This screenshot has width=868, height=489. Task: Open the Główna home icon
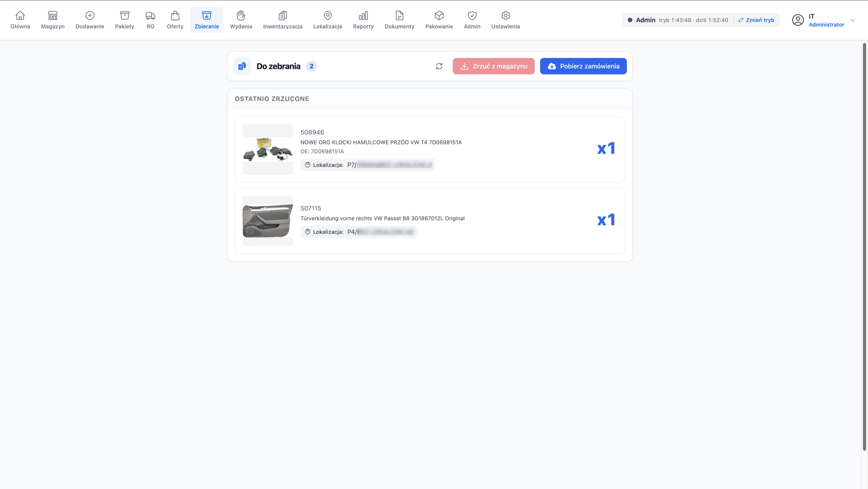(x=20, y=16)
